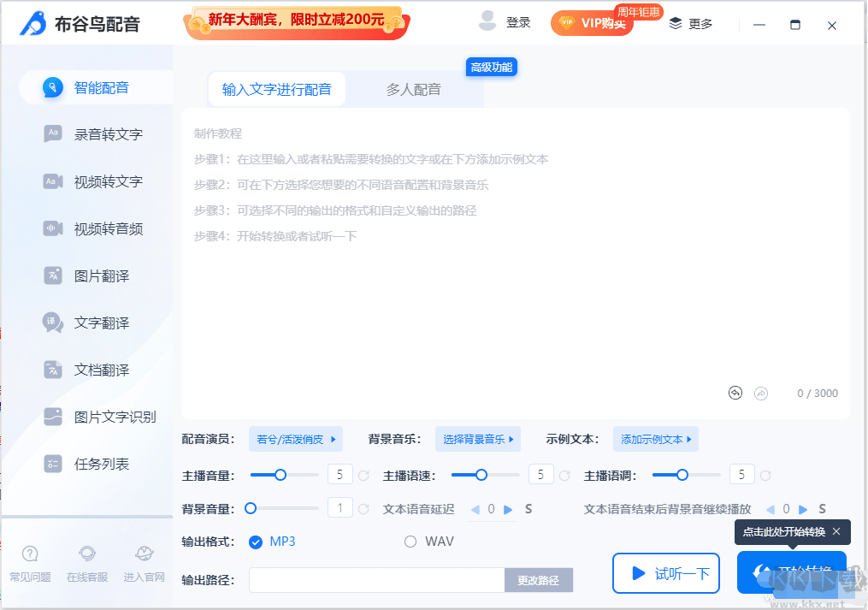868x610 pixels.
Task: Switch to the 多人配音 tab
Action: coord(415,88)
